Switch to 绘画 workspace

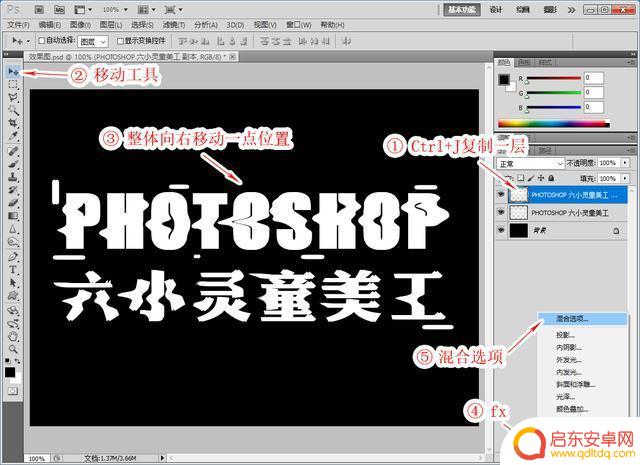[x=523, y=9]
